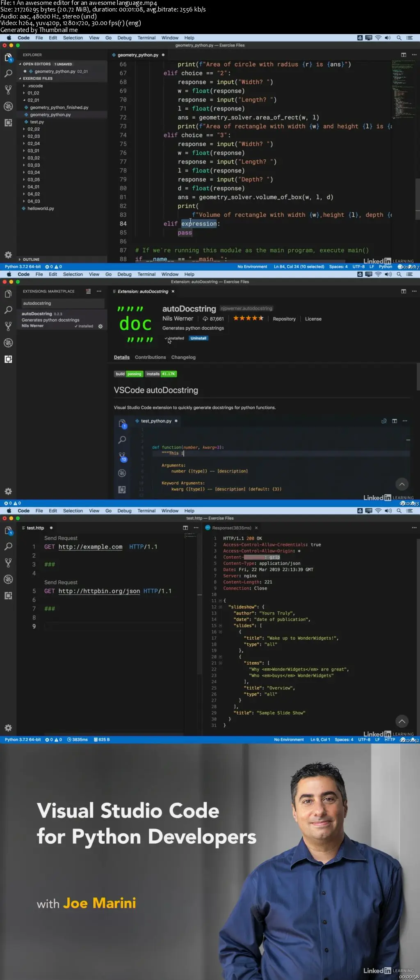Focus the "autodocstring" extensions search field
This screenshot has width=420, height=980.
click(x=63, y=303)
